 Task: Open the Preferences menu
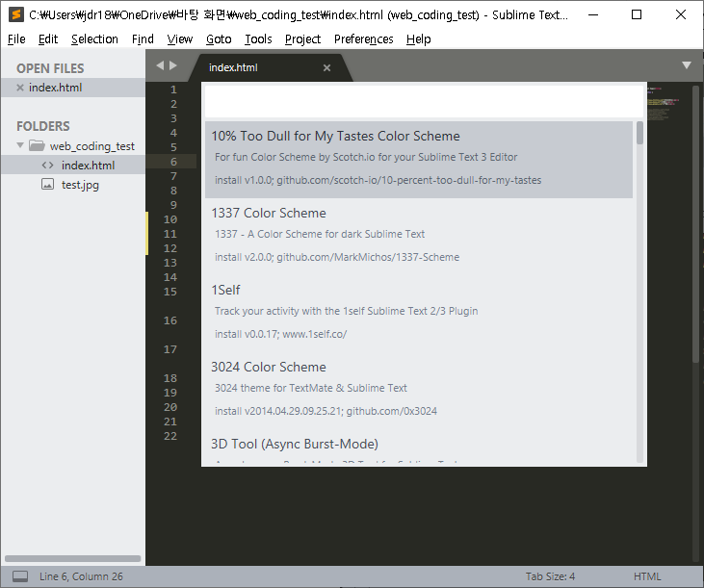tap(364, 39)
